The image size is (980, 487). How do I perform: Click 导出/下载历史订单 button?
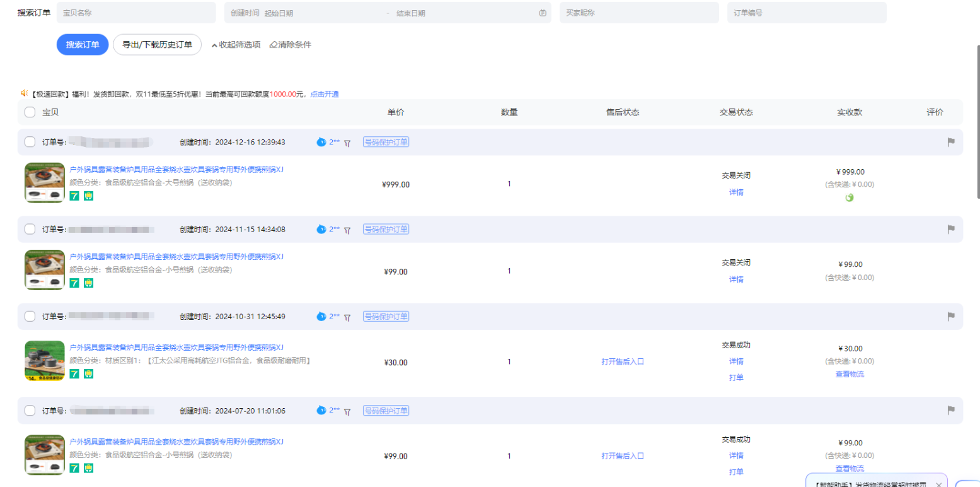tap(157, 45)
